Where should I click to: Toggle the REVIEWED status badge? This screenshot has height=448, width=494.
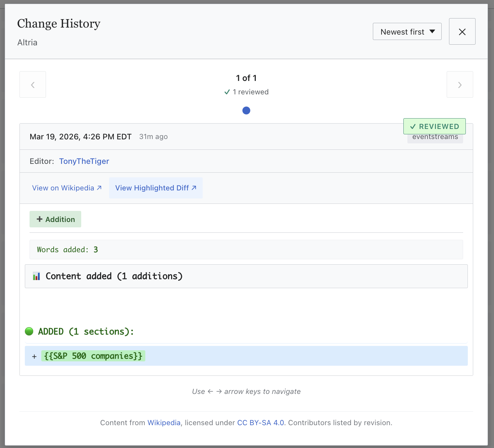[434, 126]
